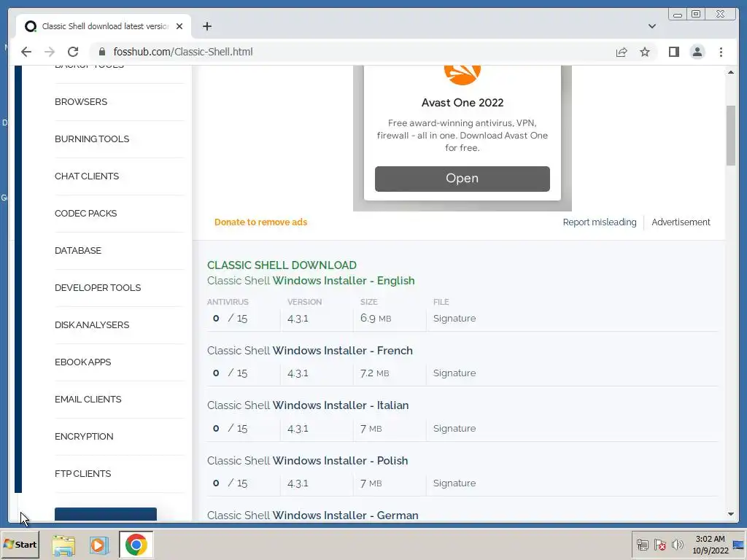
Task: Click the taskbar clock showing 3:02 AM
Action: coord(710,545)
